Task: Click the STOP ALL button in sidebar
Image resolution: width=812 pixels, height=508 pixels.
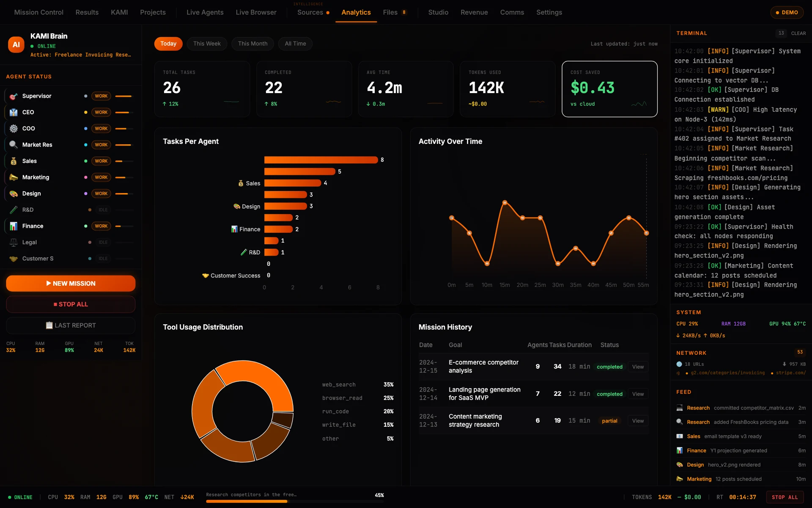Action: (x=71, y=304)
